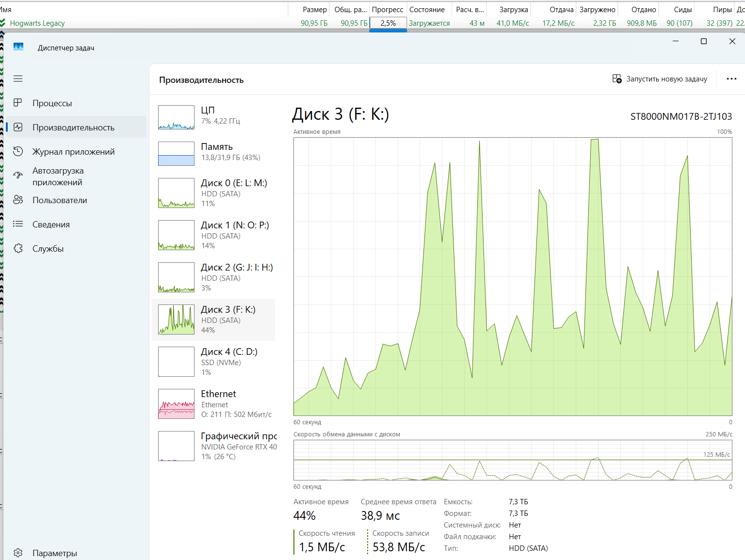The image size is (745, 560).
Task: Click Запустить новую задачу button
Action: coord(660,79)
